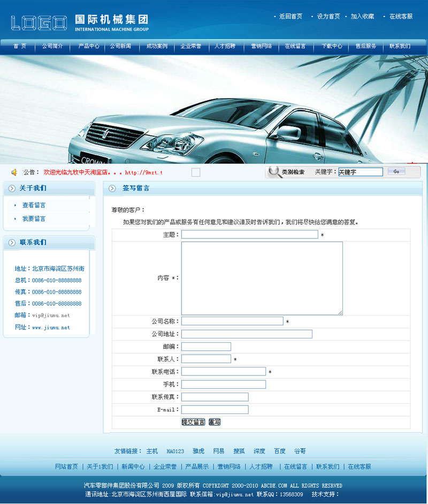Image resolution: width=428 pixels, height=504 pixels.
Task: Click inside the 内容 text area
Action: 262,279
